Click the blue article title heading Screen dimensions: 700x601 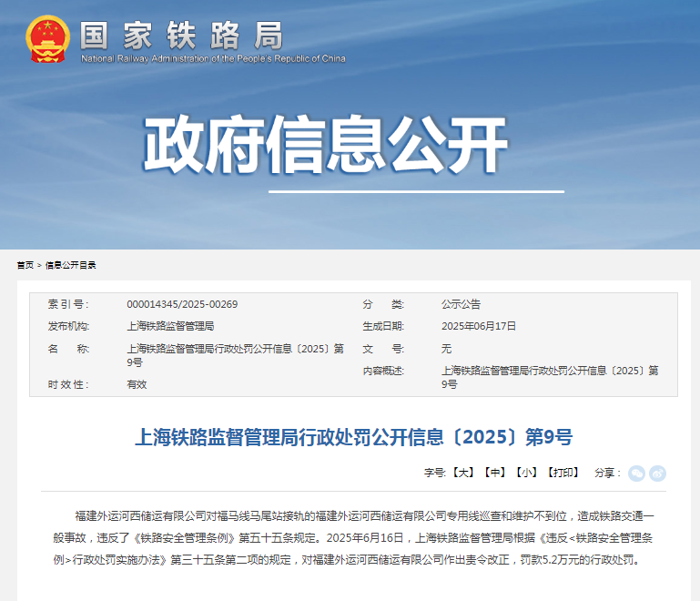[x=353, y=437]
